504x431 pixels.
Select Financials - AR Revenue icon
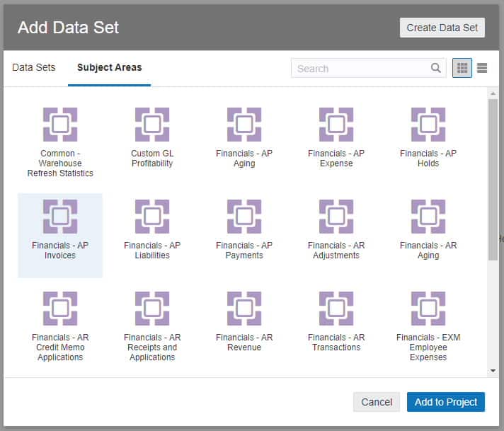[x=244, y=309]
